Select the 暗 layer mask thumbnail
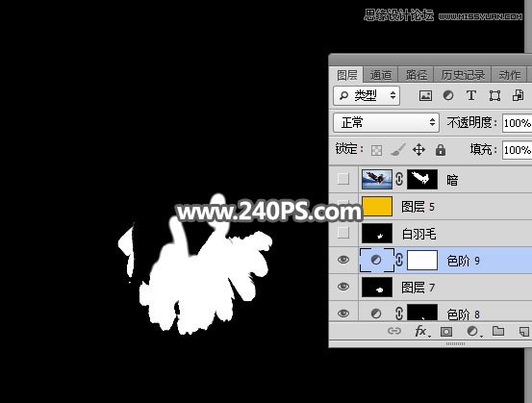This screenshot has height=403, width=532. coord(422,179)
